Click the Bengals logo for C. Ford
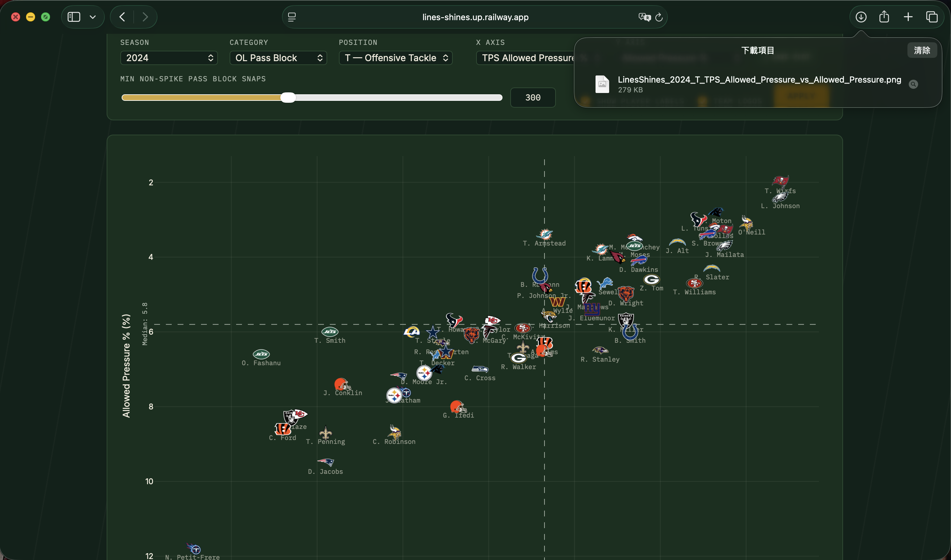The height and width of the screenshot is (560, 951). click(x=282, y=429)
